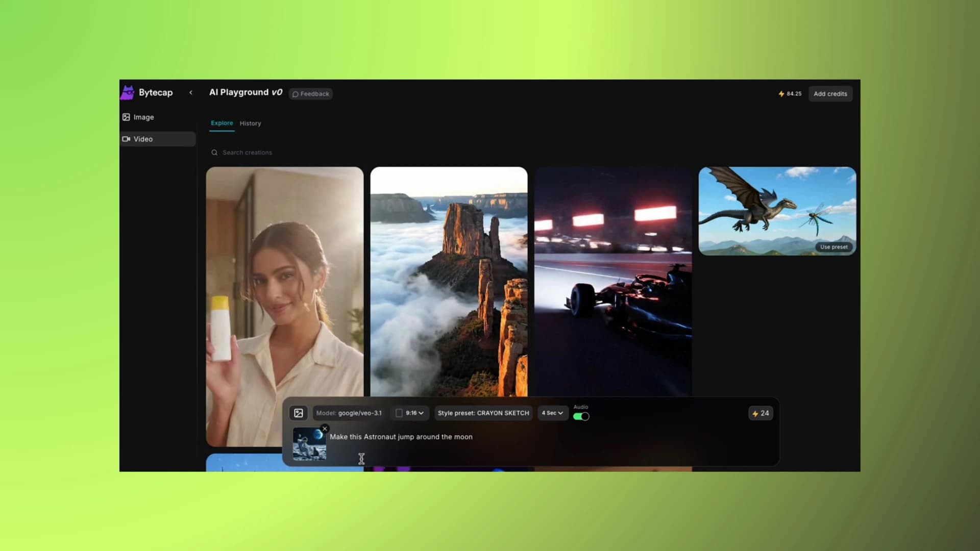Click the Bytecap cat logo

(128, 92)
